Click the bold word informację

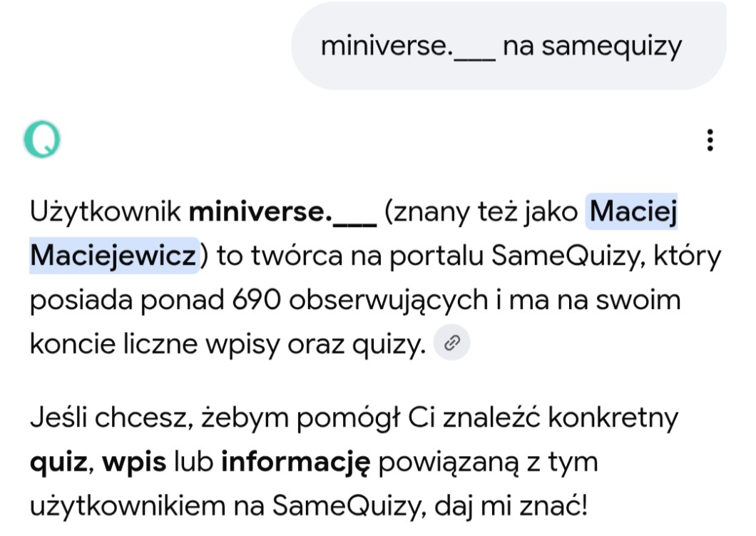click(x=295, y=463)
